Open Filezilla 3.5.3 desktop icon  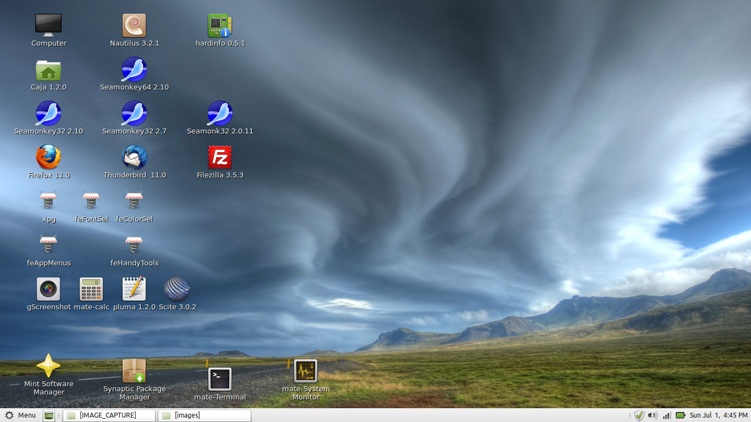click(220, 158)
